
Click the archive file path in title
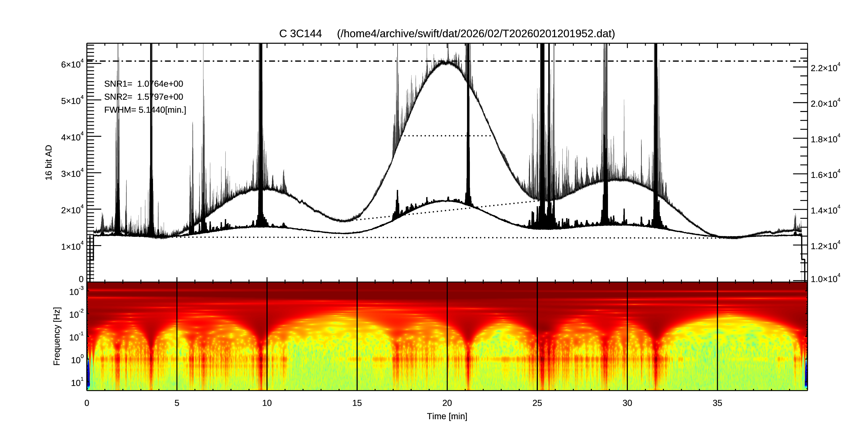(476, 34)
